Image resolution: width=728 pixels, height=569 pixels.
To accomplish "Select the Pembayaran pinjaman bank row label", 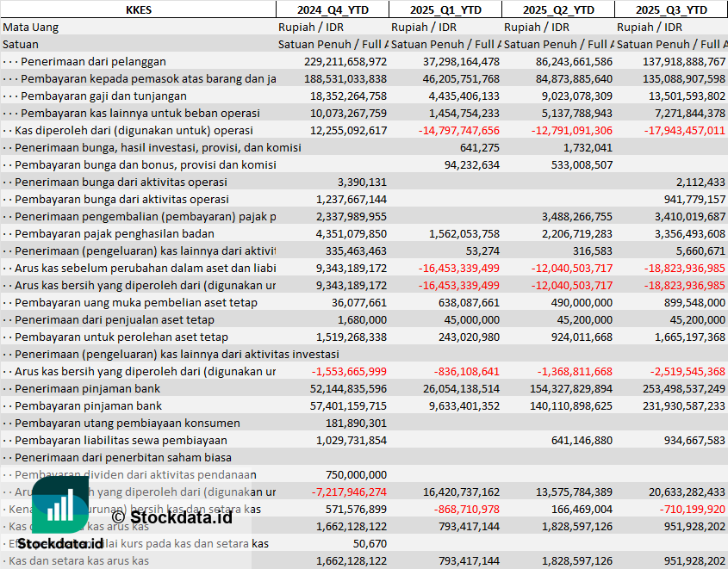I will tap(89, 405).
